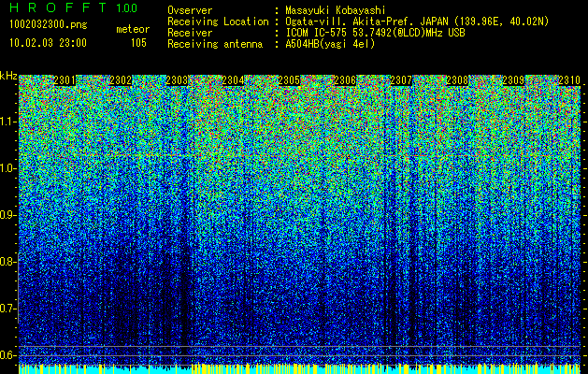588x374 pixels.
Task: Click the 2309 time marker
Action: pyautogui.click(x=513, y=80)
